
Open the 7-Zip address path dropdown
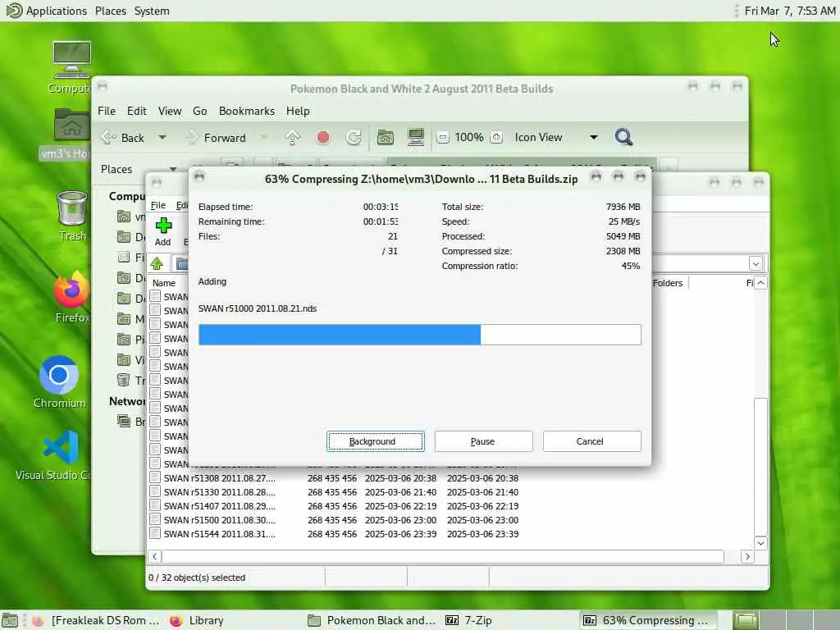click(756, 263)
